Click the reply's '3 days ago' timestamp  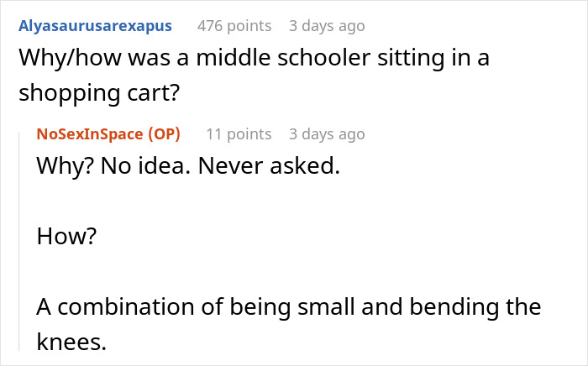pos(327,134)
